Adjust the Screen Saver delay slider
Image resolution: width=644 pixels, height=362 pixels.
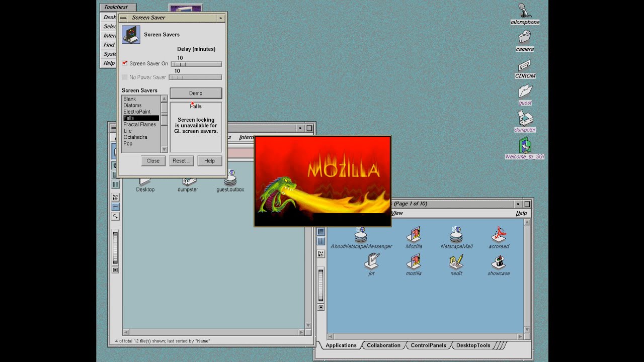[196, 64]
